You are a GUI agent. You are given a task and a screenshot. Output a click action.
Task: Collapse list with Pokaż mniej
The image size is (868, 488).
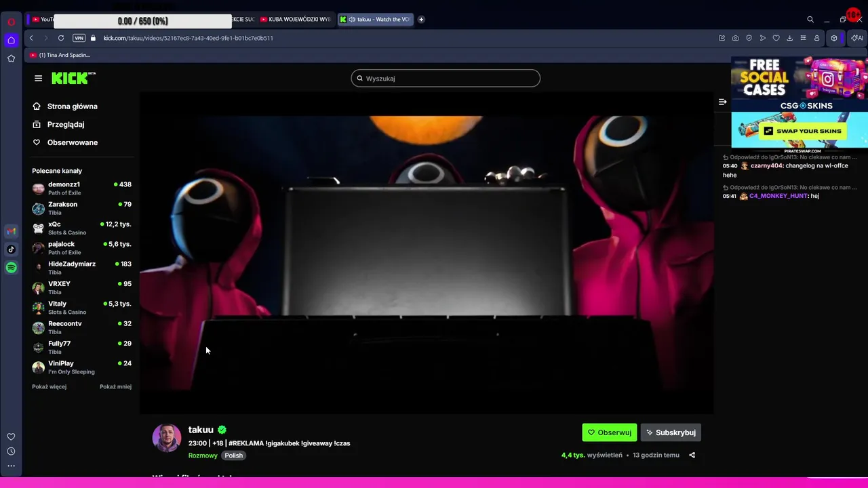point(115,387)
